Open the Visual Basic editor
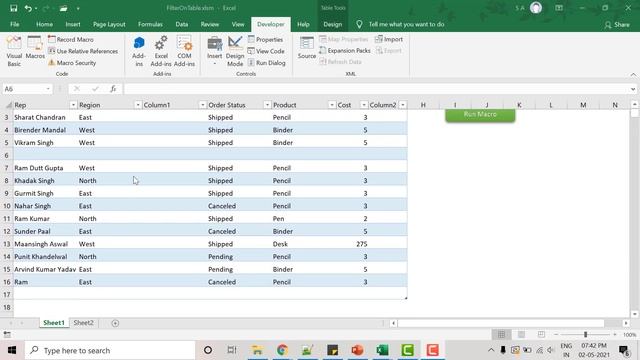 pyautogui.click(x=14, y=51)
